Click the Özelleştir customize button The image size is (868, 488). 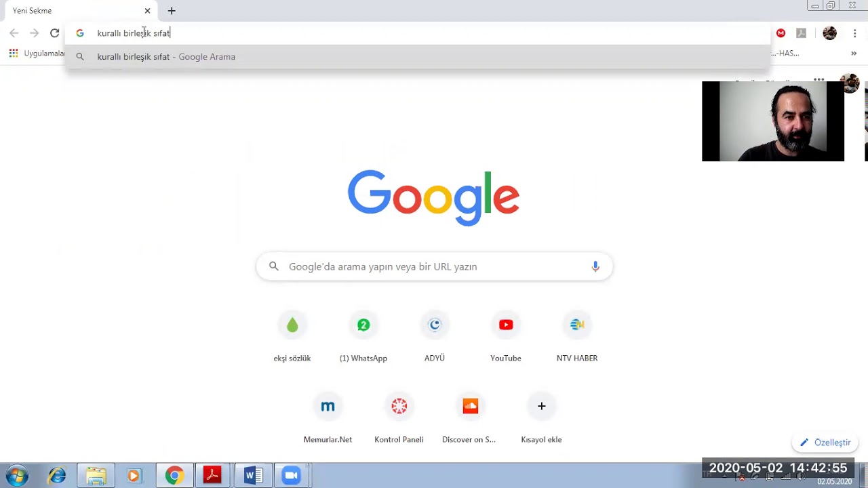click(x=825, y=443)
